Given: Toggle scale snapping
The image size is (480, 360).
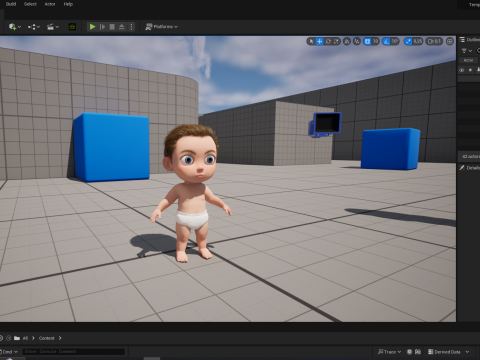Looking at the screenshot, I should click(x=408, y=41).
